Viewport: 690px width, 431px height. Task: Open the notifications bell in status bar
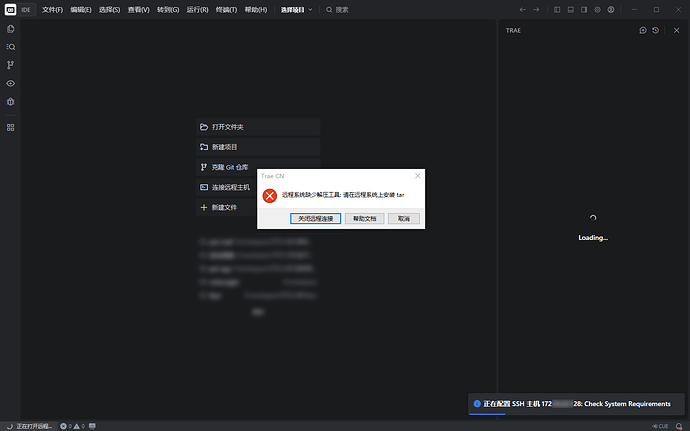[x=679, y=426]
